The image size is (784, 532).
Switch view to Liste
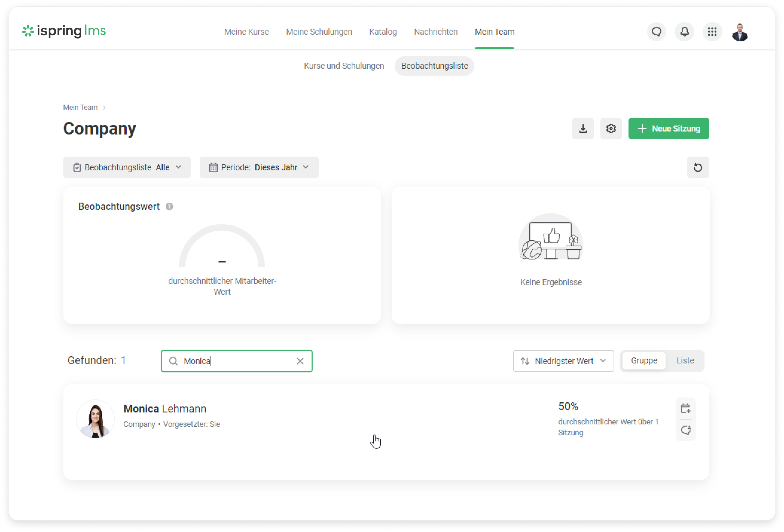pyautogui.click(x=685, y=361)
